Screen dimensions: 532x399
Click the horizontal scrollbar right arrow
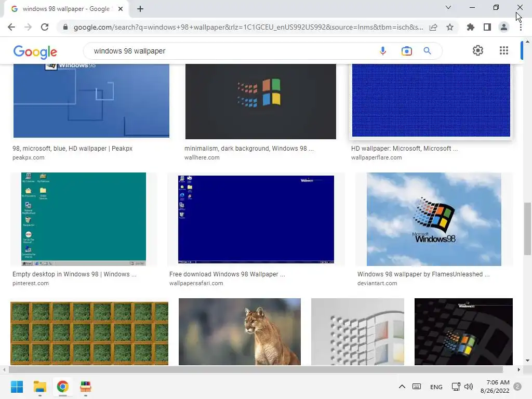[x=518, y=369]
